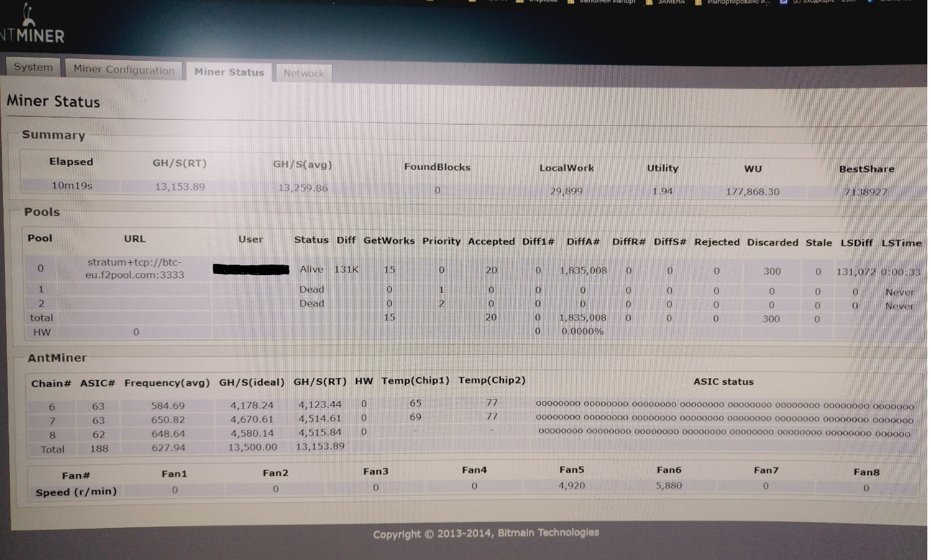
Task: Click the Dead status of pool 1
Action: (312, 289)
